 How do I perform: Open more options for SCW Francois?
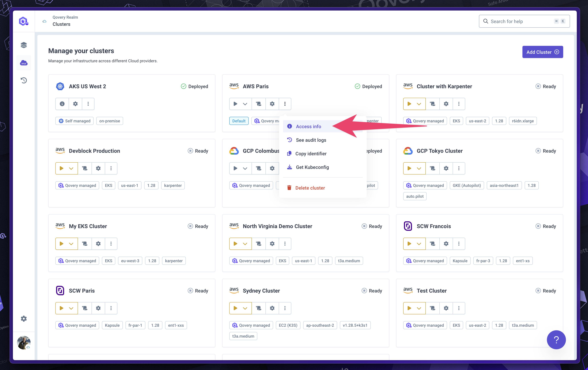459,244
